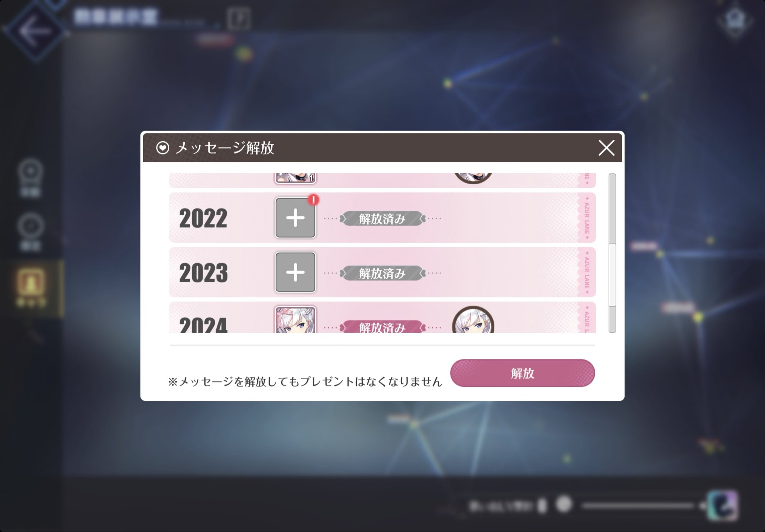Click the 2024 character portrait circle
The image size is (765, 532).
(473, 320)
